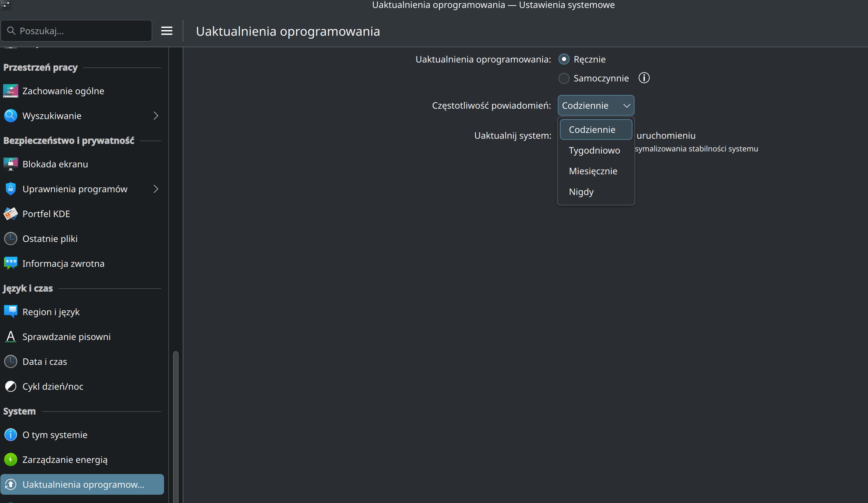Open the hamburger menu button
The image size is (868, 503).
click(x=167, y=31)
